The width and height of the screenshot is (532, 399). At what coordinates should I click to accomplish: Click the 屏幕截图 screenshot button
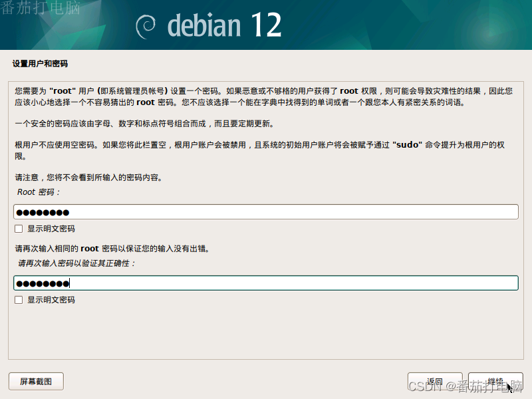coord(36,381)
